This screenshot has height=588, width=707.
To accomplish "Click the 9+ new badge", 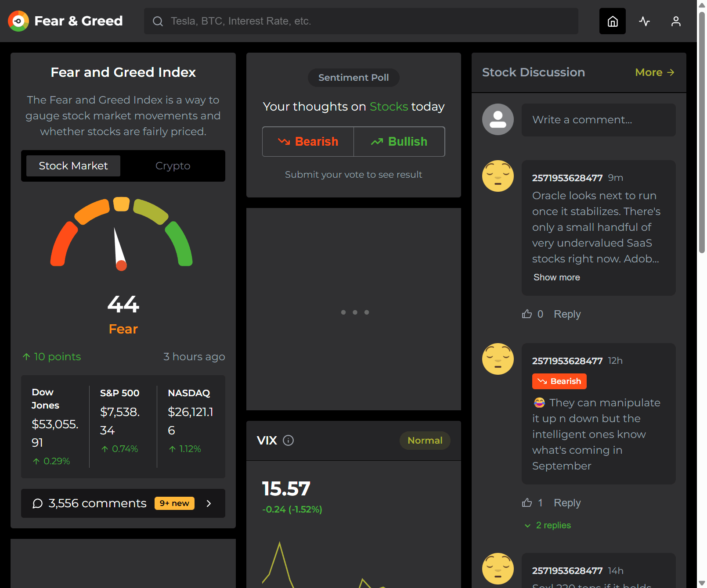I will click(174, 503).
